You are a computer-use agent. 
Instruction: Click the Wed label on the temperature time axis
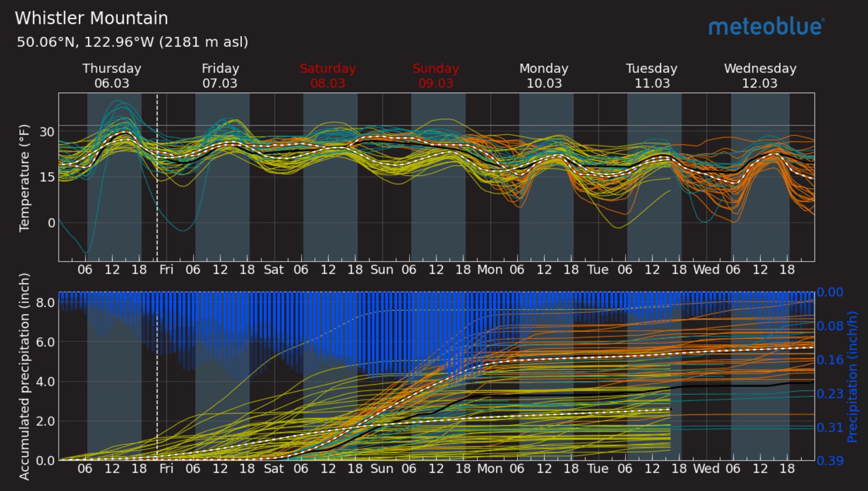706,270
